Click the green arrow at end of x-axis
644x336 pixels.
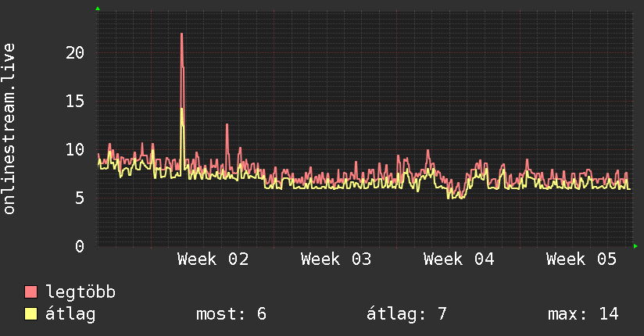tap(635, 246)
